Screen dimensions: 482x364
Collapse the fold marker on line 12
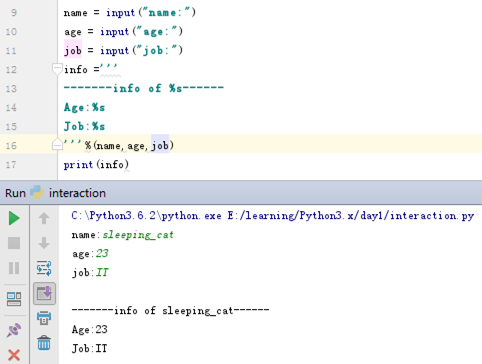click(57, 69)
